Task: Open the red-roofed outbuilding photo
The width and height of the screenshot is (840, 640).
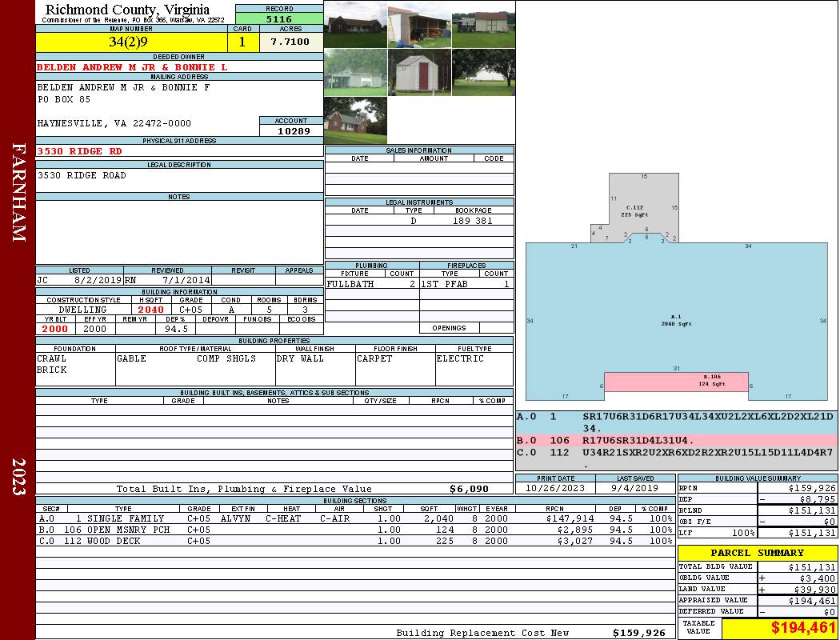Action: [483, 25]
